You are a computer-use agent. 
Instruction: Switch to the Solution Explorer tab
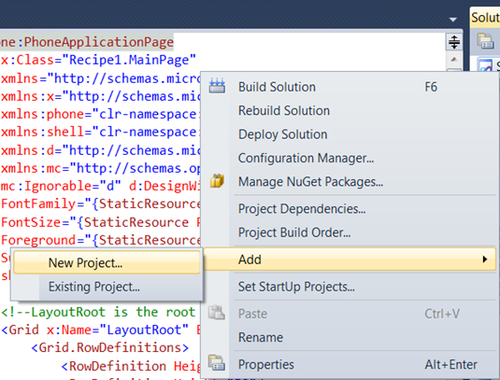pos(485,17)
